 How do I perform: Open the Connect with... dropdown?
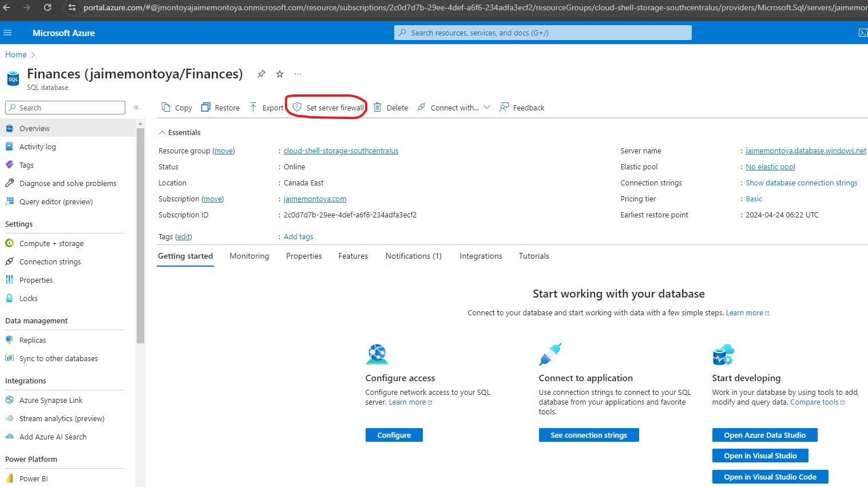[454, 108]
